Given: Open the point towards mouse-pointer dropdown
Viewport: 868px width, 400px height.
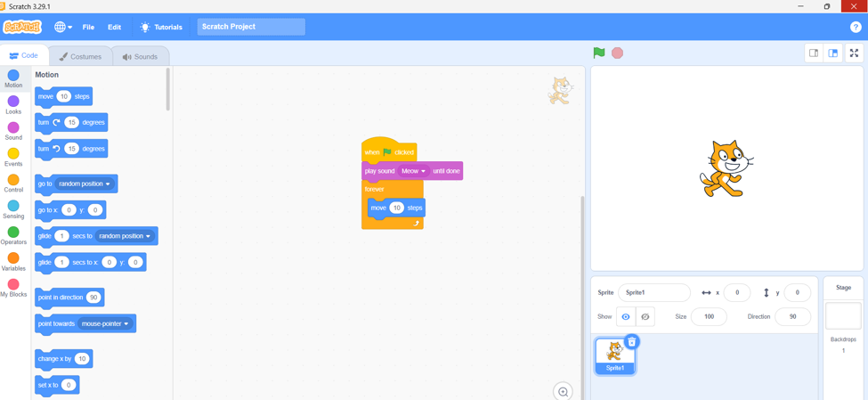Looking at the screenshot, I should pyautogui.click(x=105, y=323).
